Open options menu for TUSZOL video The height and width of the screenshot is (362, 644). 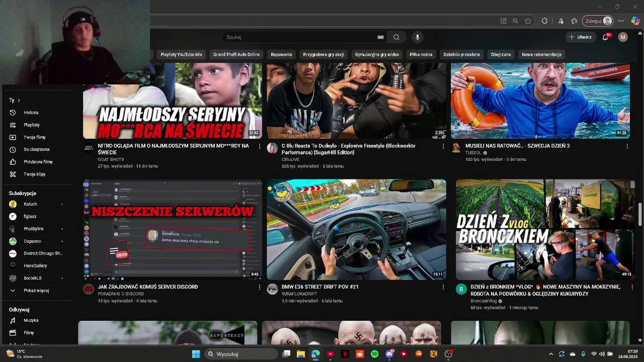coord(627,146)
